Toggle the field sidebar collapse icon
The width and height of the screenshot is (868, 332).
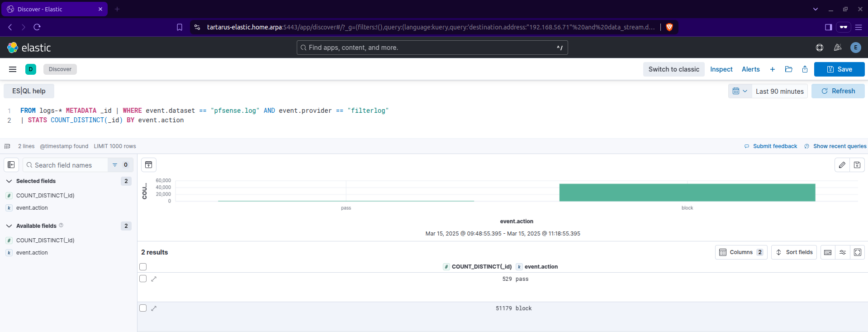(11, 165)
